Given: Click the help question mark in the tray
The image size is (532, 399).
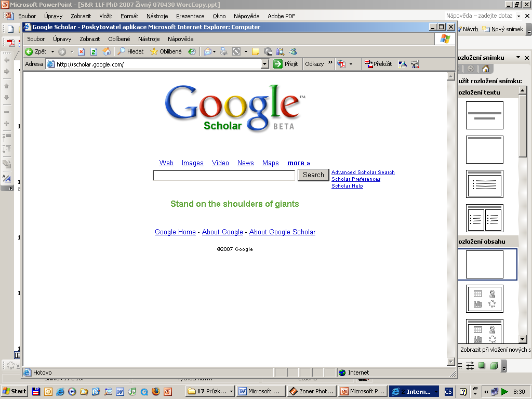Looking at the screenshot, I should point(463,392).
